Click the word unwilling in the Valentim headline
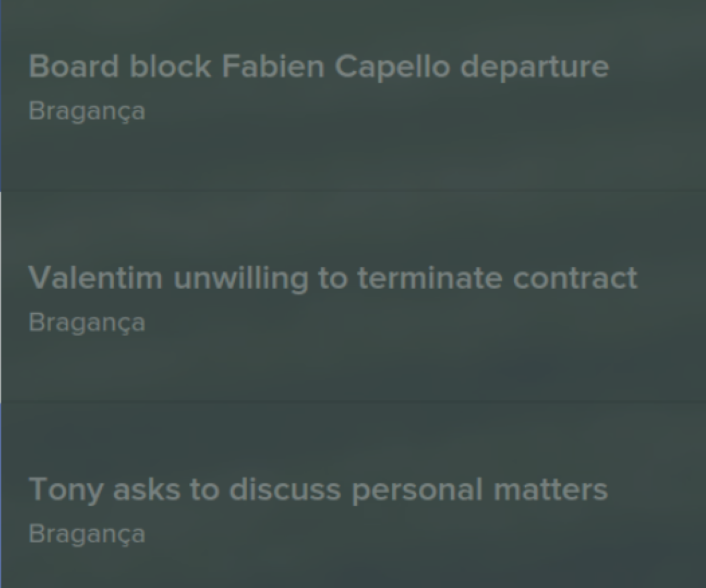The width and height of the screenshot is (706, 588). pos(241,277)
